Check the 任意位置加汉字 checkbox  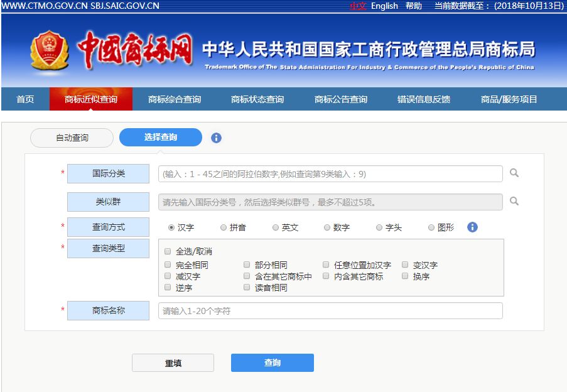[x=326, y=264]
